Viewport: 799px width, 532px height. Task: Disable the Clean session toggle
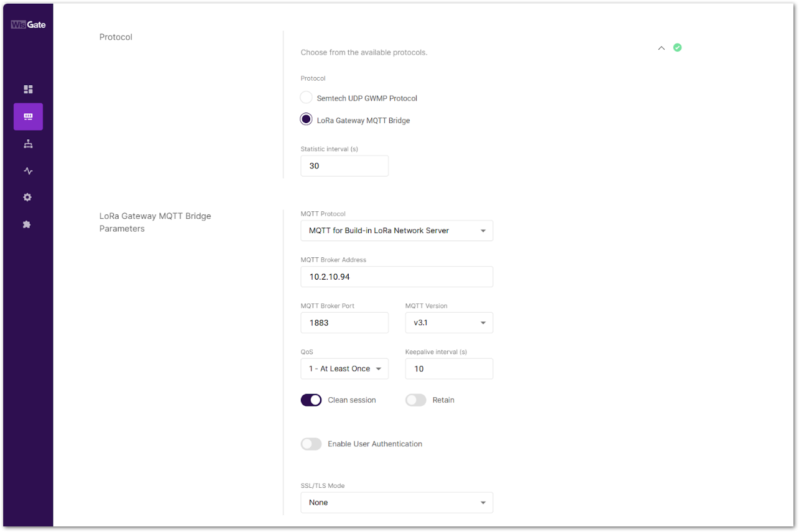pyautogui.click(x=311, y=400)
